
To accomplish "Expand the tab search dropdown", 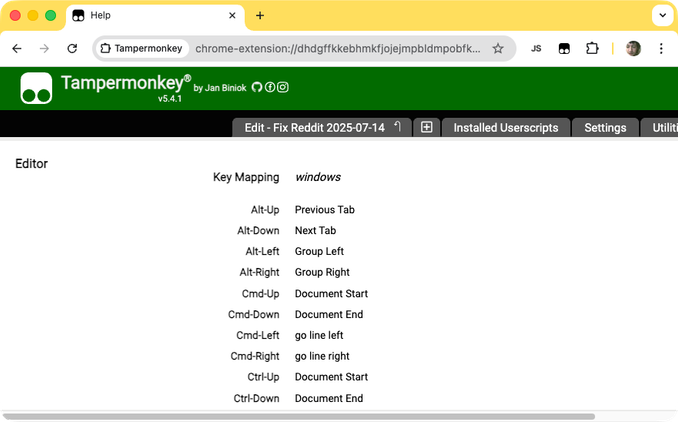I will 663,16.
